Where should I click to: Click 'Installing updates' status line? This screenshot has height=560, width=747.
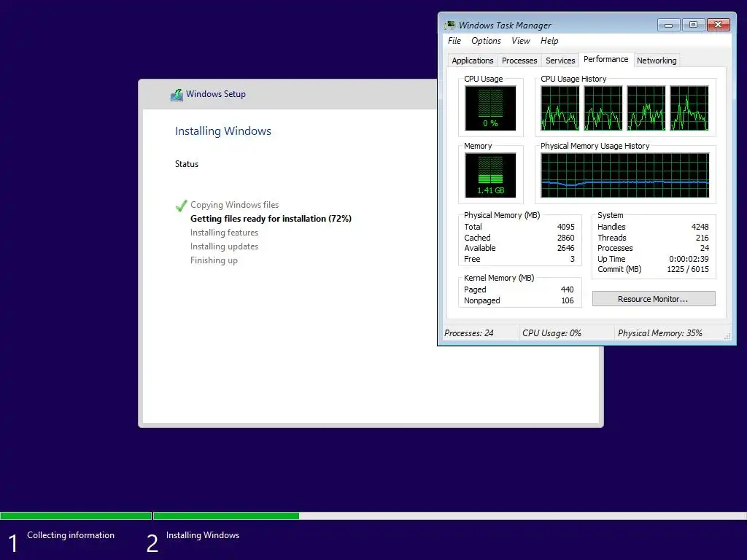click(x=224, y=246)
